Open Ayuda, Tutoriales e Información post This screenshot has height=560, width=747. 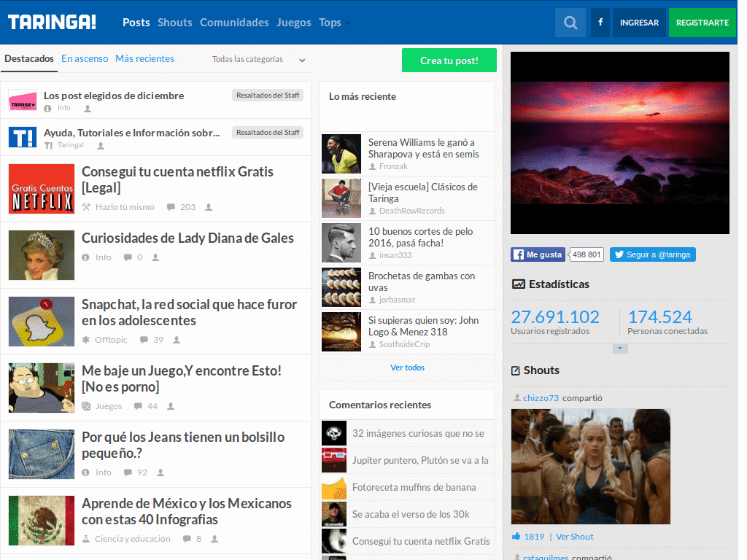(132, 133)
